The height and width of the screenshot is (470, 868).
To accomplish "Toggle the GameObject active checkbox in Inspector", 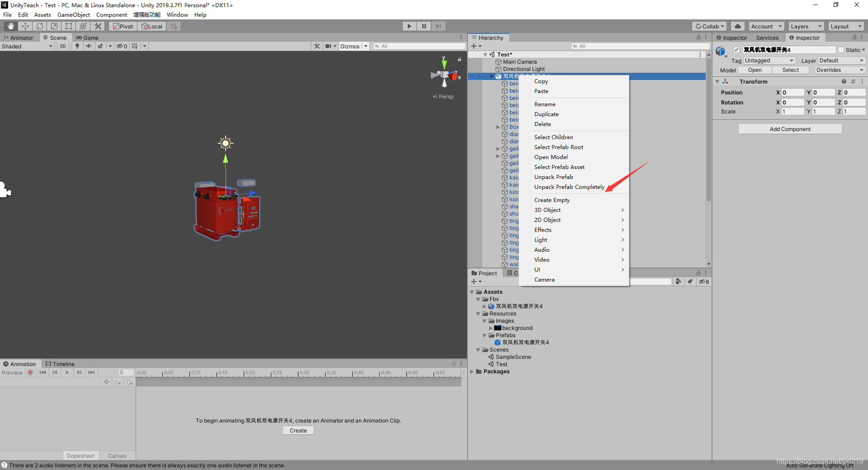I will (736, 50).
